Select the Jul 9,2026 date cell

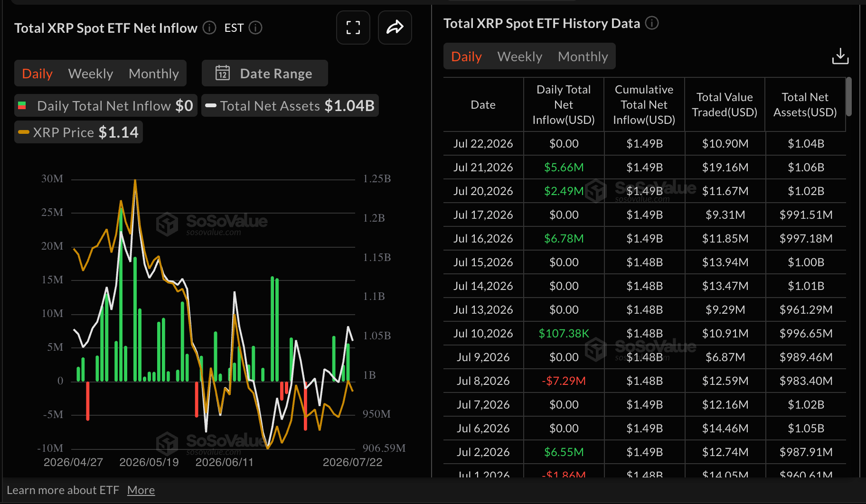click(x=483, y=357)
